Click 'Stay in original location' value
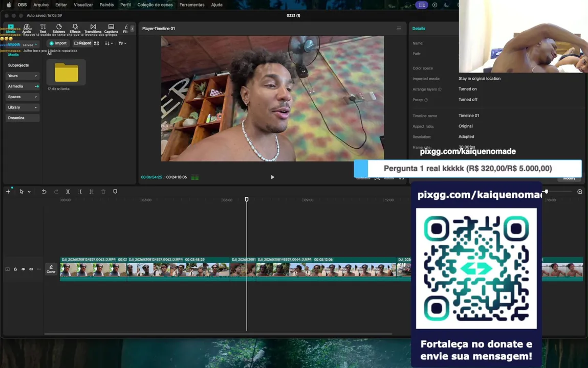 (479, 79)
